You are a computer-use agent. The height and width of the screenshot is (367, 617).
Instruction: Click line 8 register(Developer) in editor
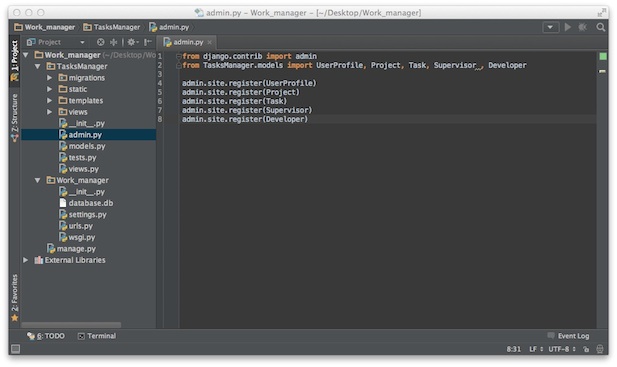245,119
